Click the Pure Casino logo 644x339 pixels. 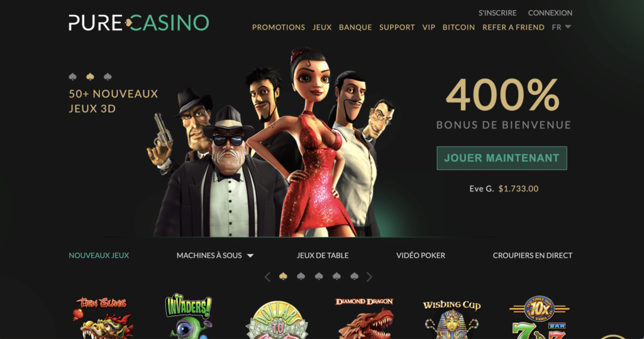139,23
